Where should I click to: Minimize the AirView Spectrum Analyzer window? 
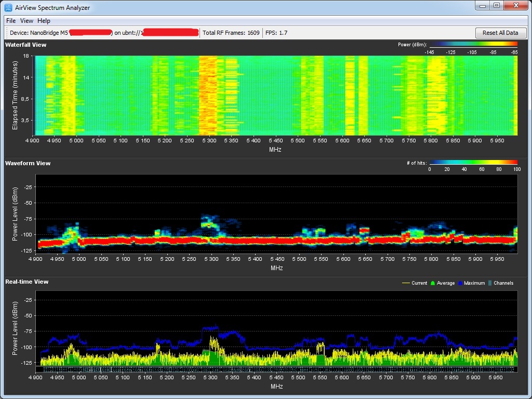pos(483,6)
